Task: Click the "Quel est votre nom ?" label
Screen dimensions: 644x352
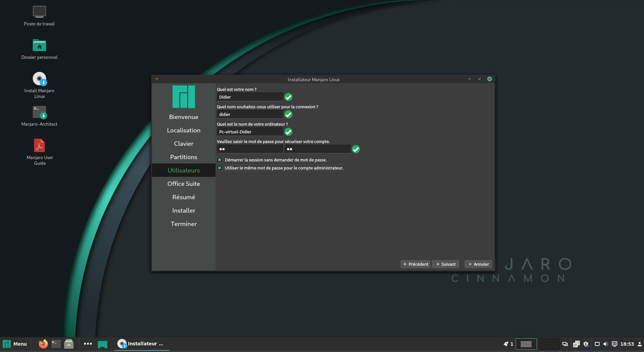Action: point(237,89)
